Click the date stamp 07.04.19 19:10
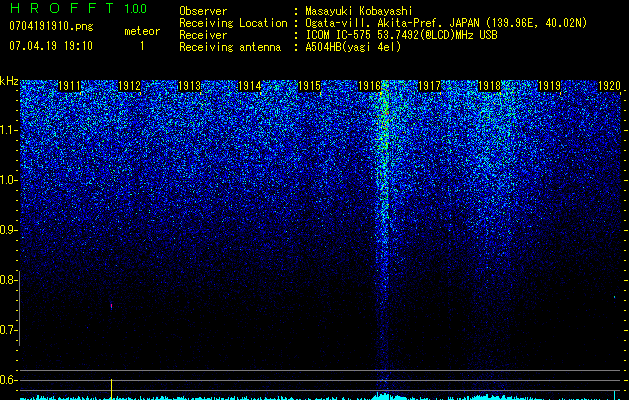The image size is (629, 400). [x=51, y=46]
